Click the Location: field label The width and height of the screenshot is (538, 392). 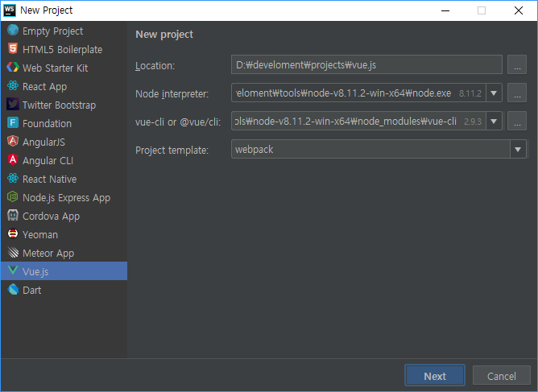(155, 66)
